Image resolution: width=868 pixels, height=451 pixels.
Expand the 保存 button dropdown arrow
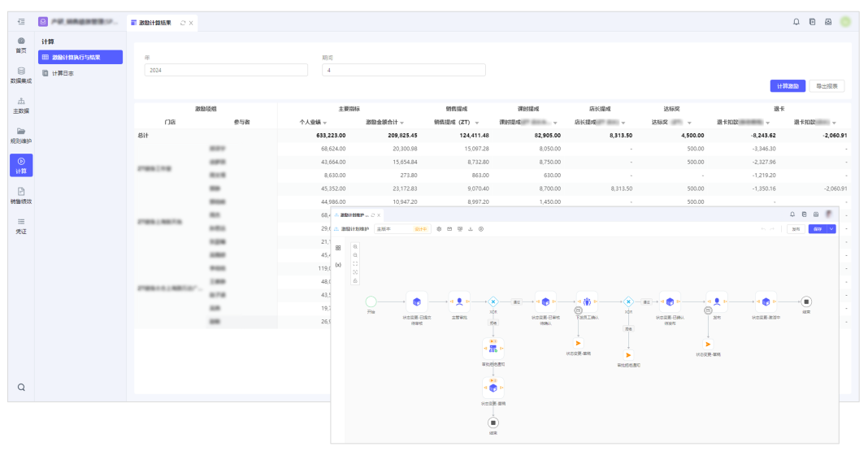tap(831, 229)
